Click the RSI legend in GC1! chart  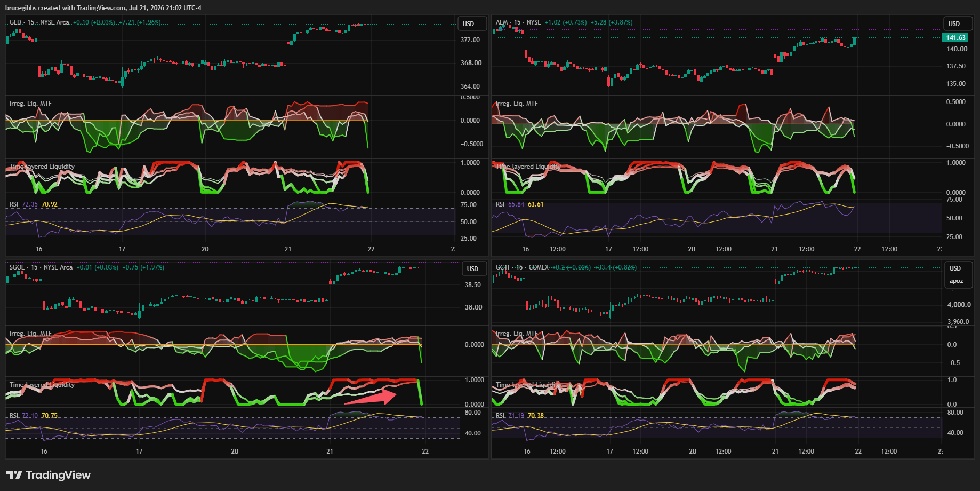tap(500, 416)
